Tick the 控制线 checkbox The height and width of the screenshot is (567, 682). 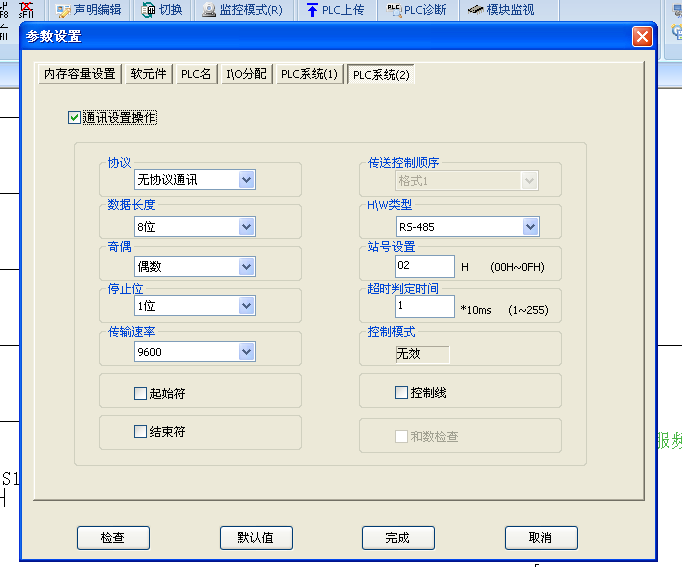[x=402, y=393]
